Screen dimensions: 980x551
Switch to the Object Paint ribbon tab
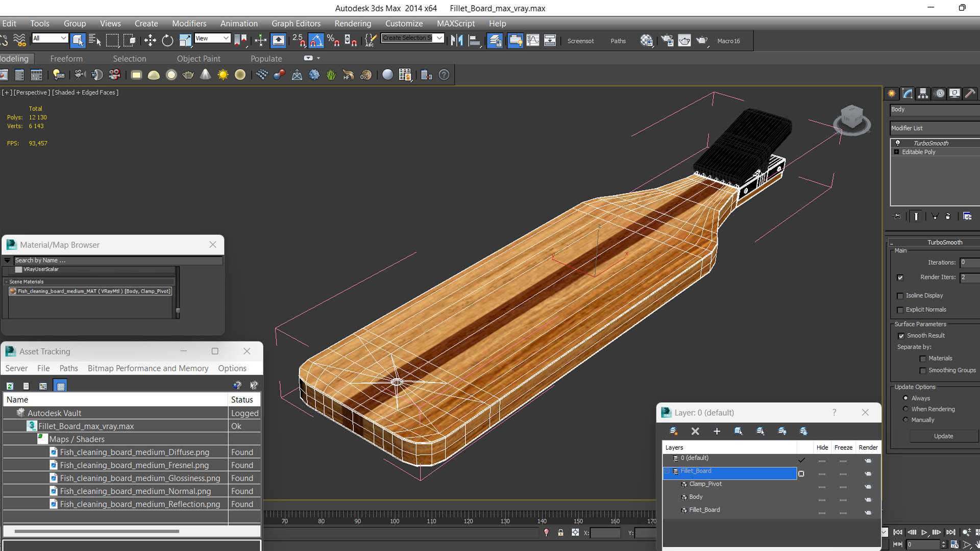point(199,59)
